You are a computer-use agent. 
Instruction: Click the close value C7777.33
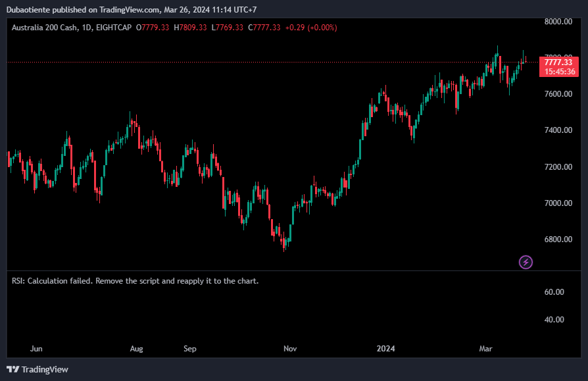(x=264, y=28)
